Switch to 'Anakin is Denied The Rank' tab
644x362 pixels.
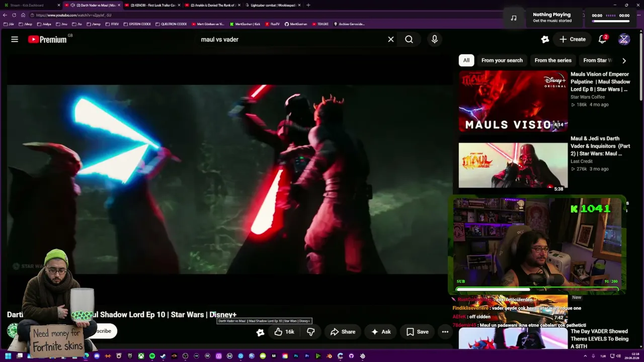[212, 5]
